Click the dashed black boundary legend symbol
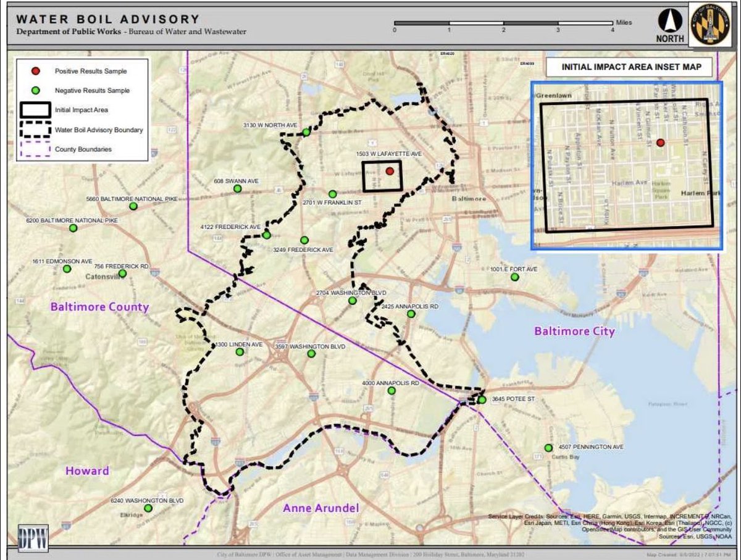741x560 pixels. pos(36,130)
